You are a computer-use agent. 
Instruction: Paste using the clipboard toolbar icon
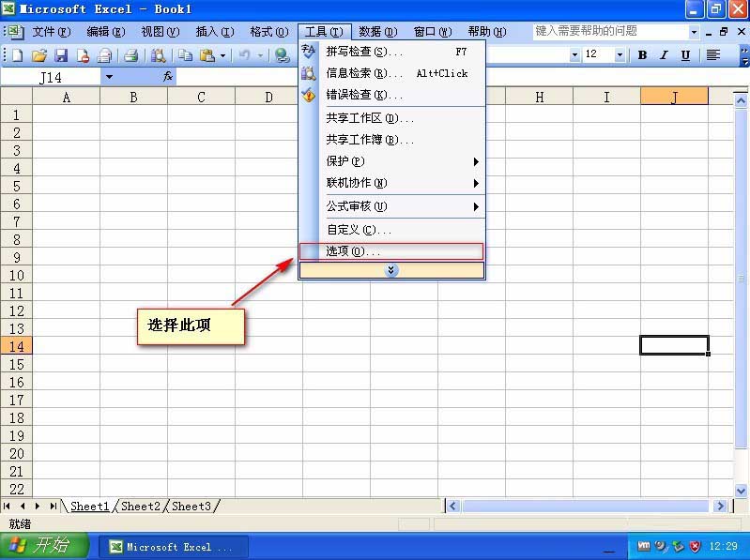tap(207, 55)
